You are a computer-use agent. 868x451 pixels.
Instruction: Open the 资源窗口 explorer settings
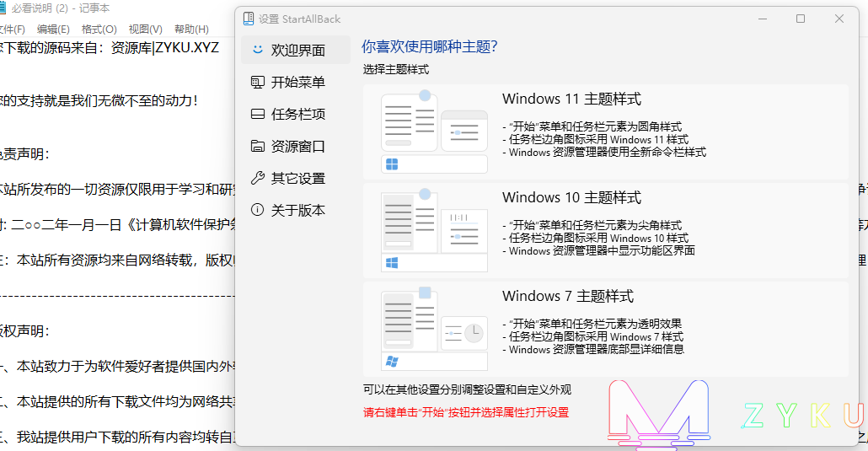click(296, 147)
